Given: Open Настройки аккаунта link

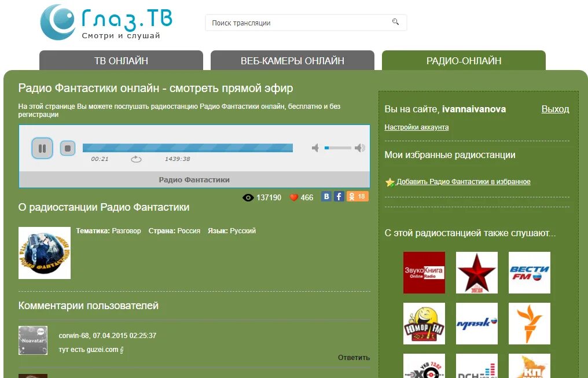Looking at the screenshot, I should [x=417, y=127].
